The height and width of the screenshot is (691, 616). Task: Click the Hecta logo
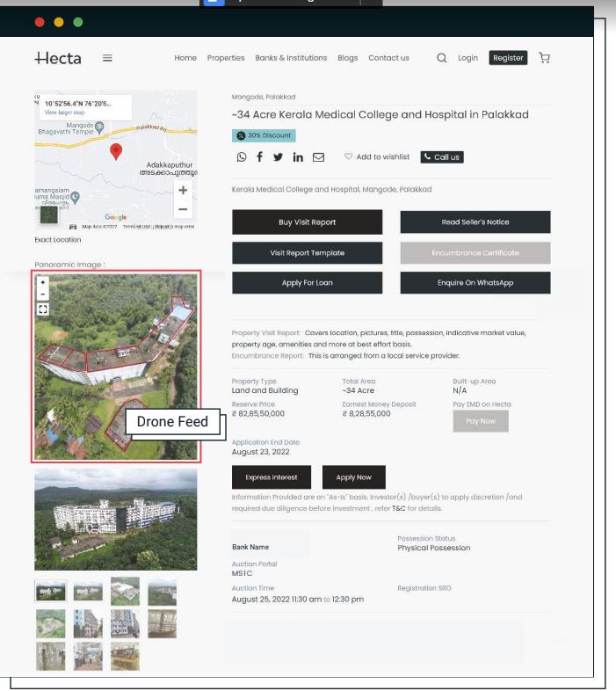coord(58,58)
